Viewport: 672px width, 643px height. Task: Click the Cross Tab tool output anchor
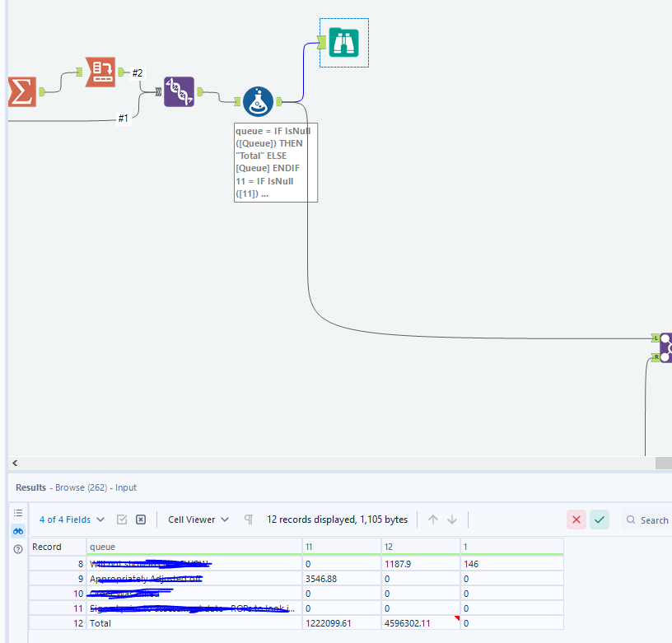121,72
